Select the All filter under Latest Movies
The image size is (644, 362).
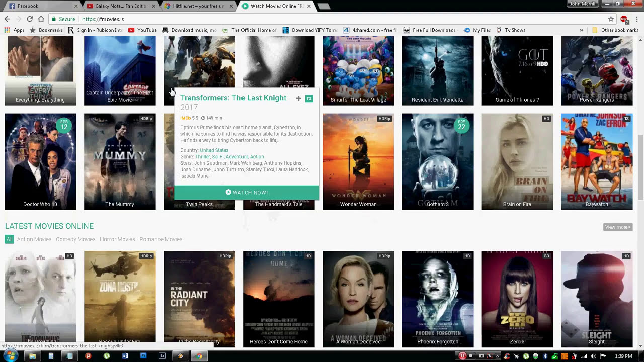pos(9,239)
